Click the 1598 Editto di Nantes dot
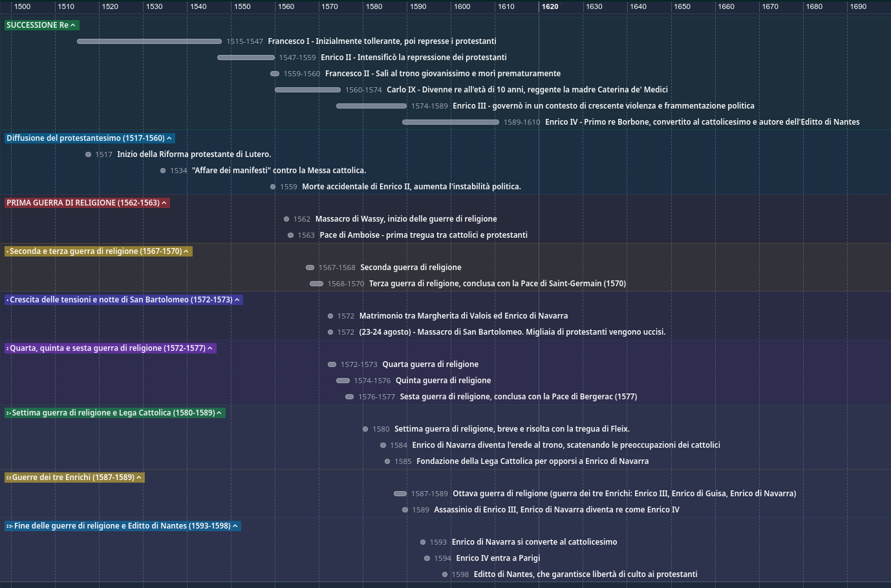Viewport: 891px width, 588px height. 445,574
